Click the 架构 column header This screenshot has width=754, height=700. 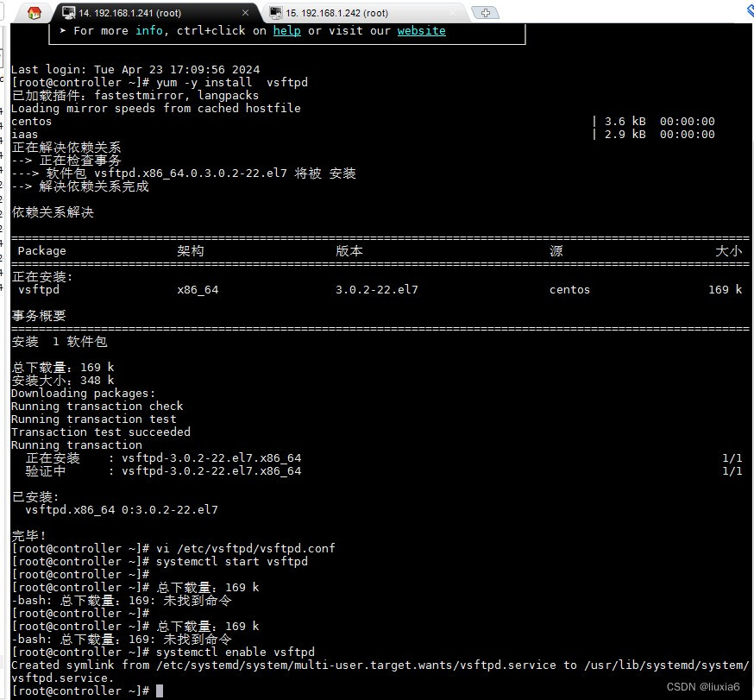[191, 251]
